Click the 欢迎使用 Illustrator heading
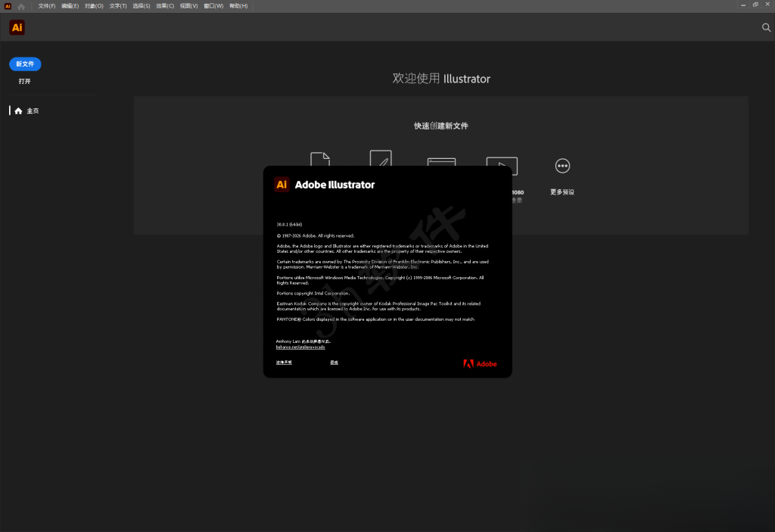Image resolution: width=775 pixels, height=532 pixels. (x=441, y=79)
